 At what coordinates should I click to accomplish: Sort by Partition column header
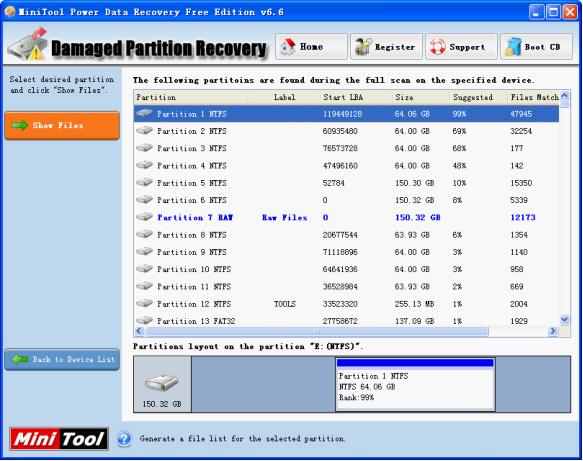[191, 97]
